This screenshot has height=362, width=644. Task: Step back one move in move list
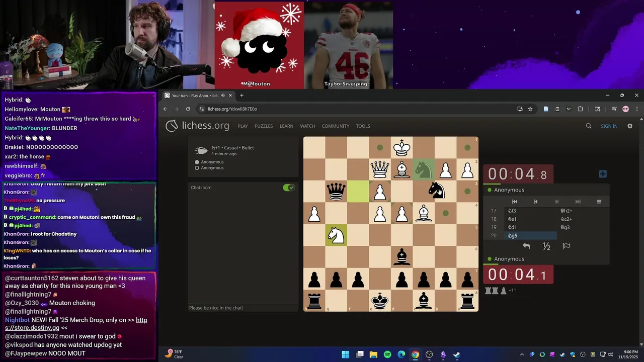click(535, 202)
